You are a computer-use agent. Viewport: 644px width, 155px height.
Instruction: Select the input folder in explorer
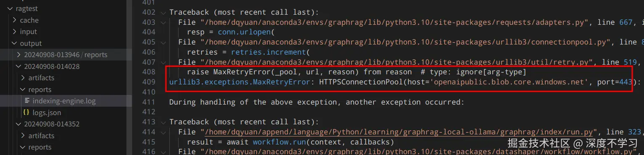(29, 32)
